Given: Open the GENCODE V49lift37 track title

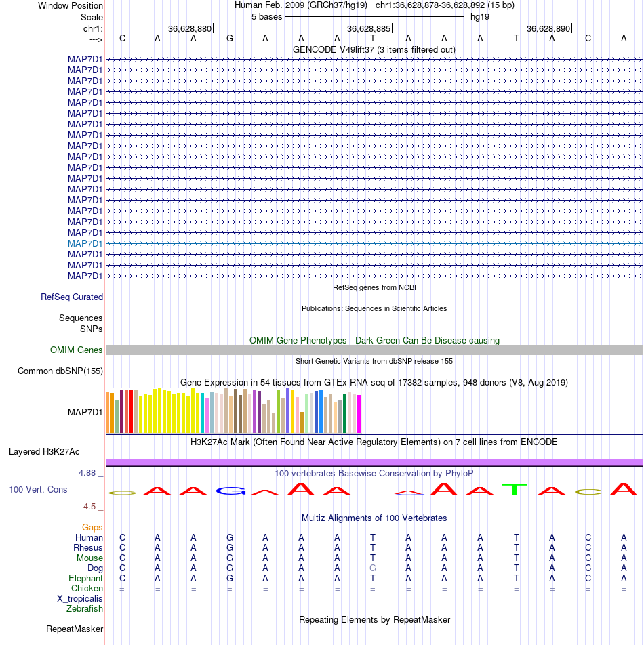Looking at the screenshot, I should click(x=374, y=49).
